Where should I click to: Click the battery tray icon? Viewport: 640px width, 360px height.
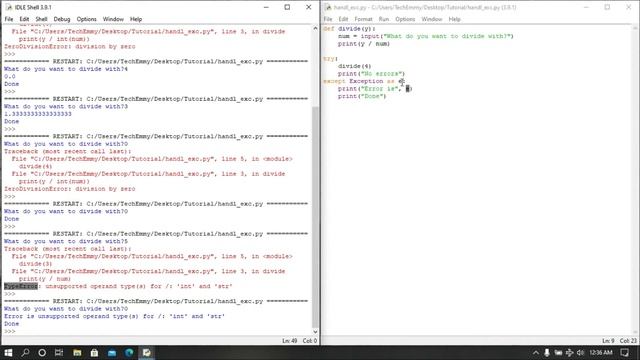click(x=558, y=353)
